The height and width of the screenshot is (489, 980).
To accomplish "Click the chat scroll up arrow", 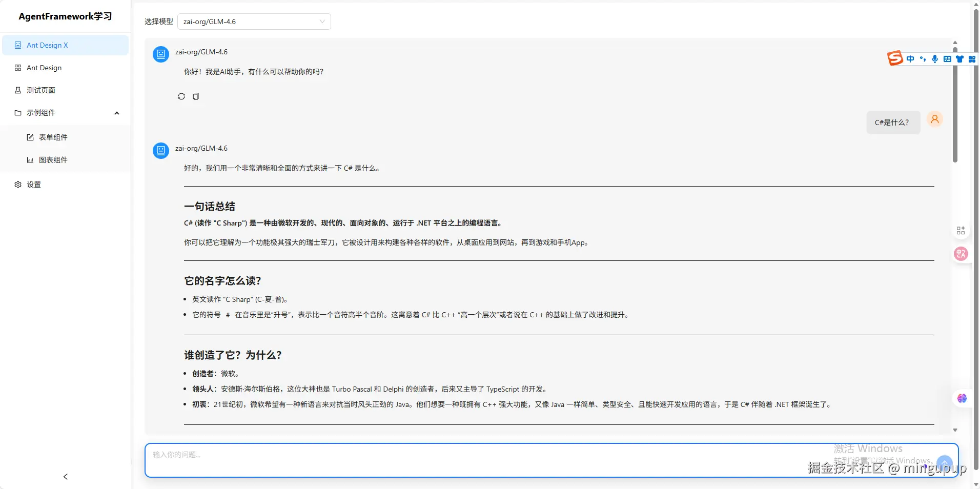I will click(955, 43).
